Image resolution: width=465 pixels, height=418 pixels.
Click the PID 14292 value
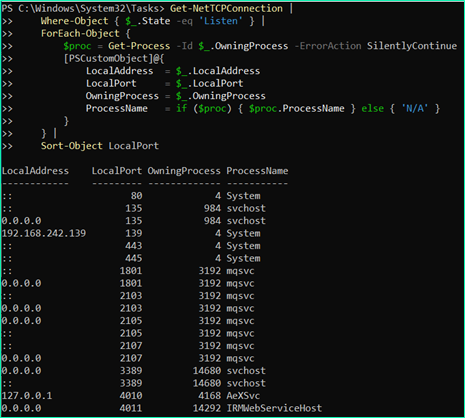pos(207,408)
